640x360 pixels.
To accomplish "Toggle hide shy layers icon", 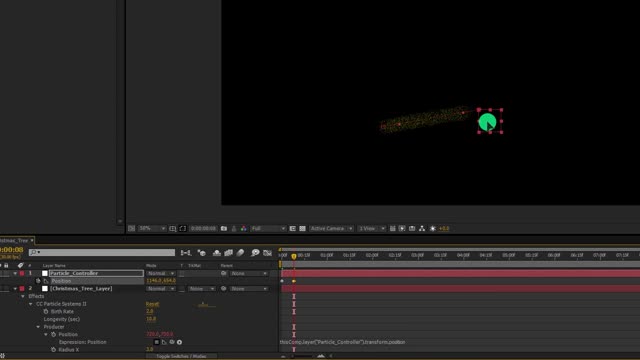I will click(x=217, y=253).
